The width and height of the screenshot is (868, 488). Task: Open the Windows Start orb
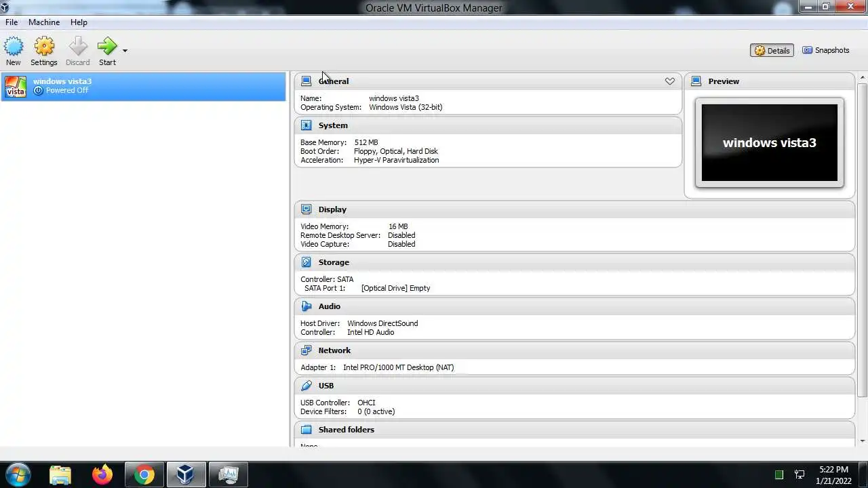point(17,474)
